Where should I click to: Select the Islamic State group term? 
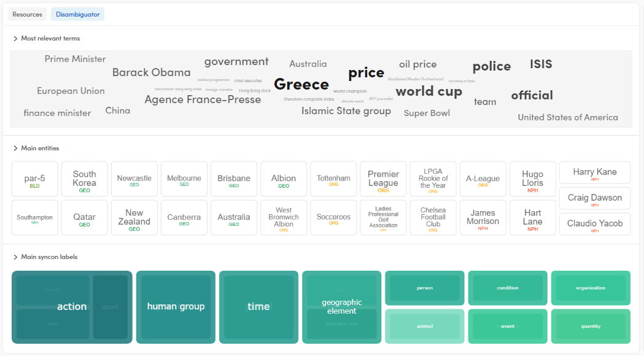click(346, 111)
